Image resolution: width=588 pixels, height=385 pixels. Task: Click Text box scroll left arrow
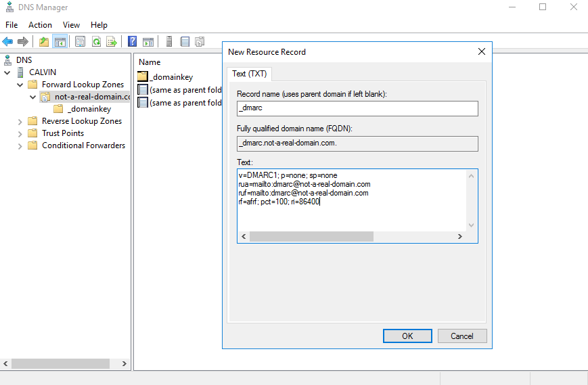244,237
